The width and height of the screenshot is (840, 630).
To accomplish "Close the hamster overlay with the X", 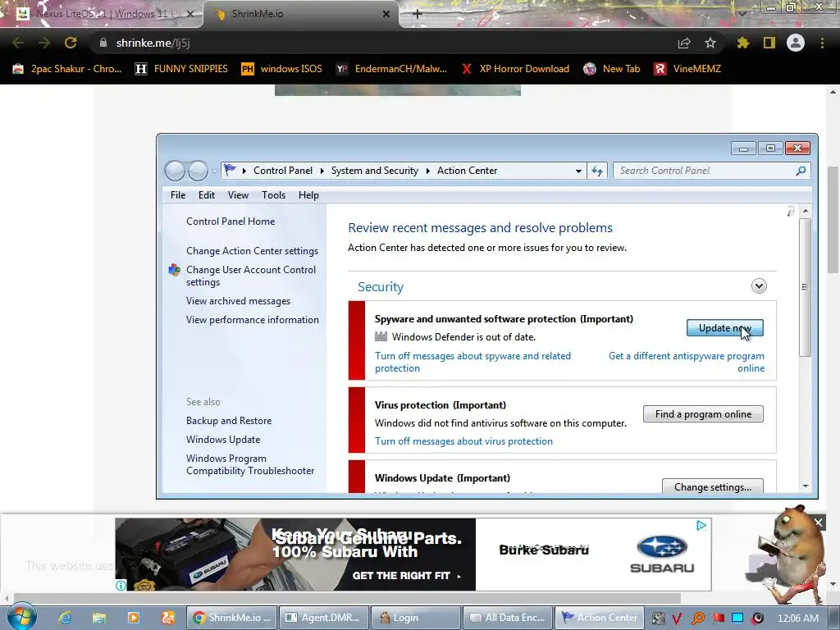I will [x=818, y=523].
